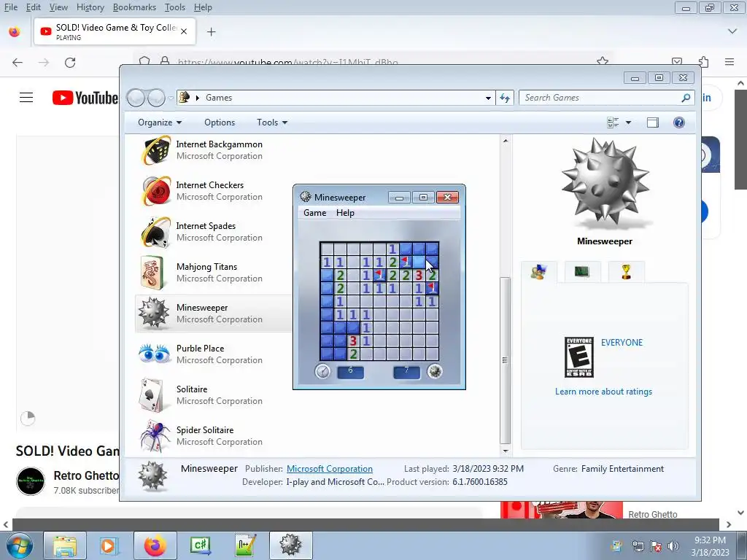Click the refresh icon next to Games address bar

coord(505,98)
